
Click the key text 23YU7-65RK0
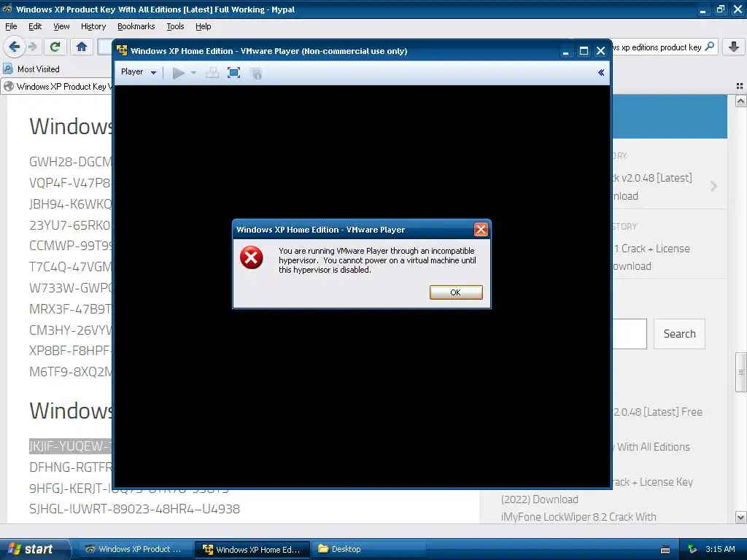(x=70, y=225)
